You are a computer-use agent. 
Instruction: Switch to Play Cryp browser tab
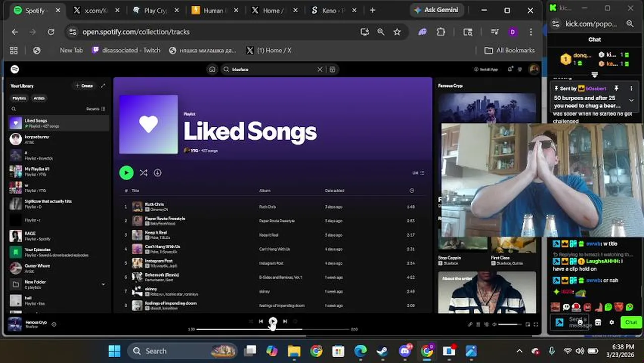click(155, 10)
